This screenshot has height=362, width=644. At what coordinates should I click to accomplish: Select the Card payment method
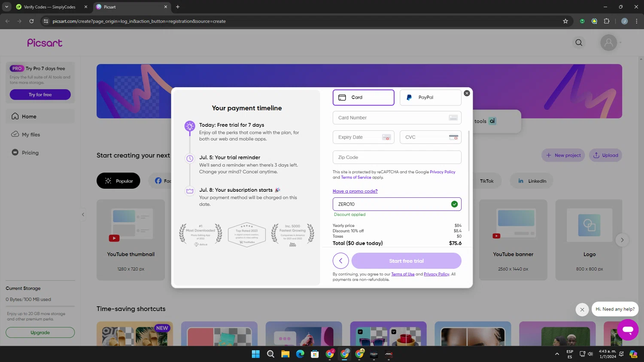coord(363,97)
